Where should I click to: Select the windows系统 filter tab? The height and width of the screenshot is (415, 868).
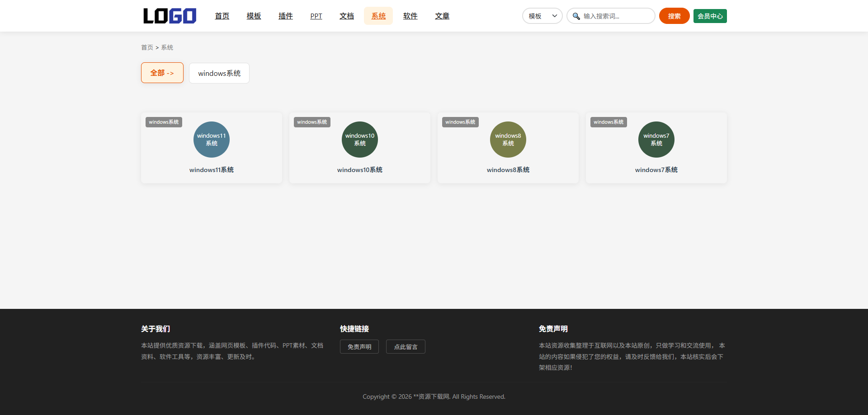click(x=219, y=73)
